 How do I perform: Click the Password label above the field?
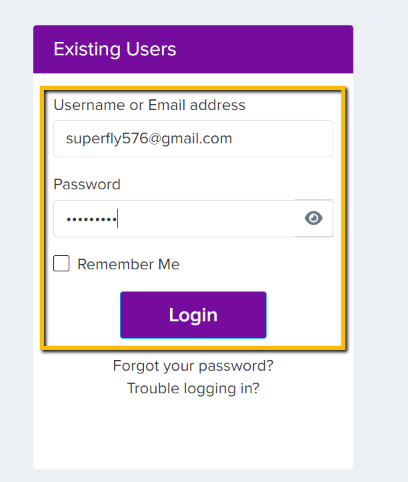(x=87, y=184)
